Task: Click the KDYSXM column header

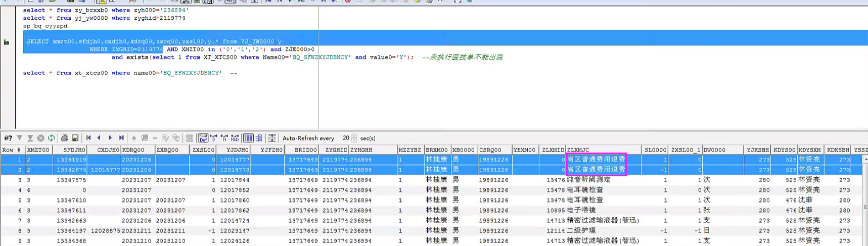Action: point(810,150)
